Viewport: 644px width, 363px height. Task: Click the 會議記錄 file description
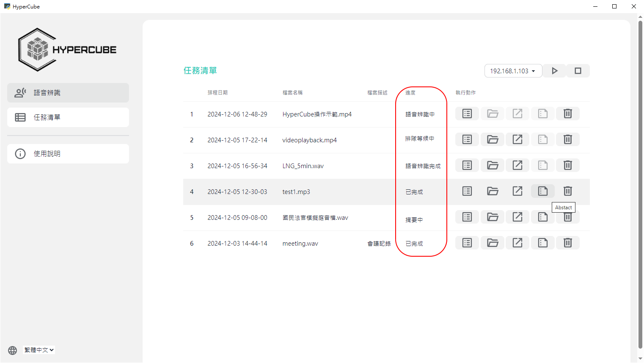(379, 244)
